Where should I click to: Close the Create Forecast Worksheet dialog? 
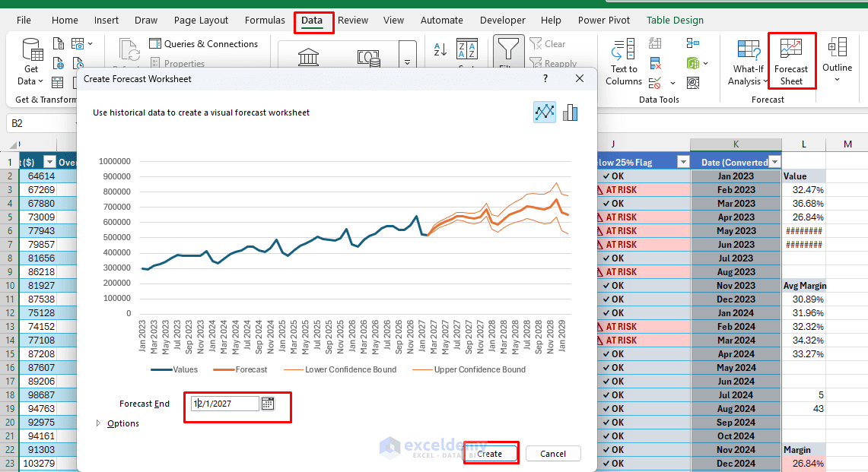tap(580, 78)
